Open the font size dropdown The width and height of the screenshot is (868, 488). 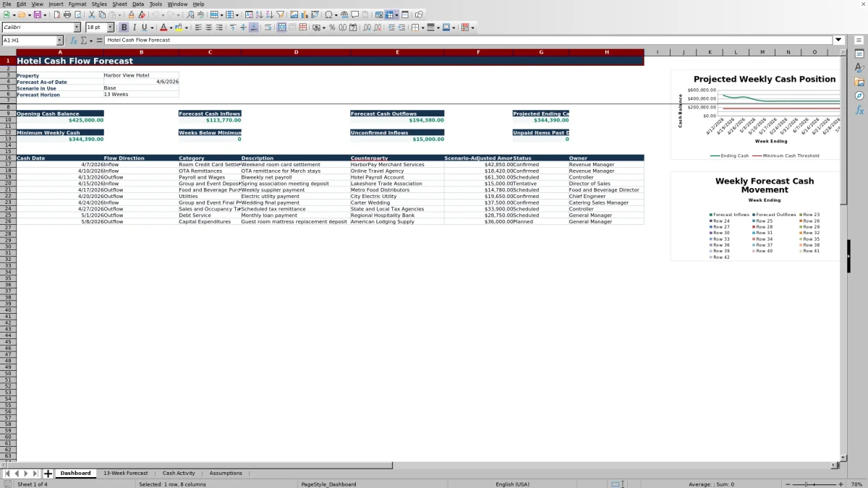[110, 27]
